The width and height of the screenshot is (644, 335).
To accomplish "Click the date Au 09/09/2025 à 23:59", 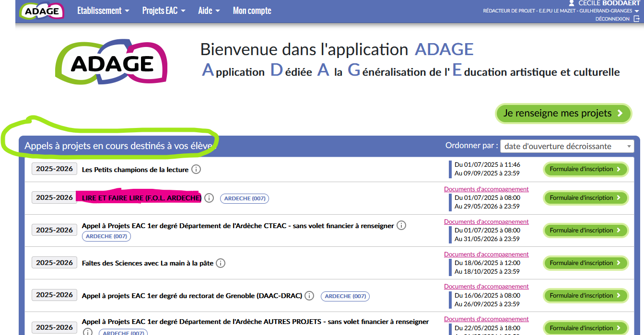I will pyautogui.click(x=487, y=173).
